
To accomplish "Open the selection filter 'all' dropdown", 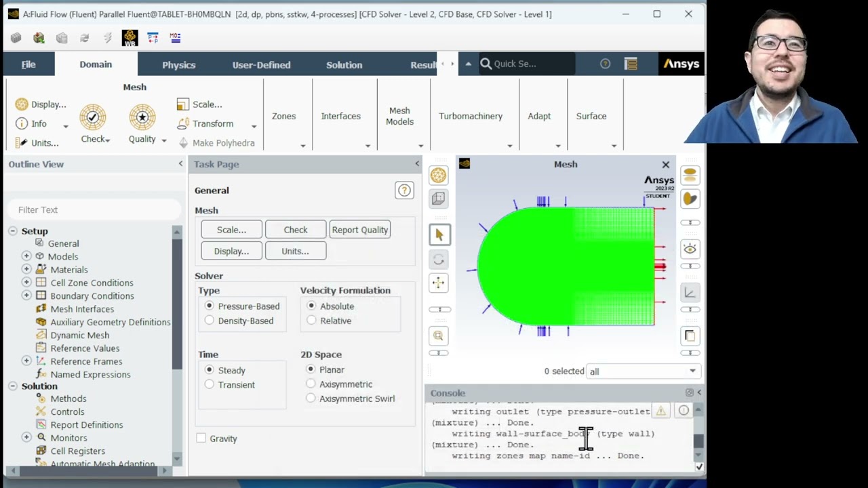I will point(642,371).
